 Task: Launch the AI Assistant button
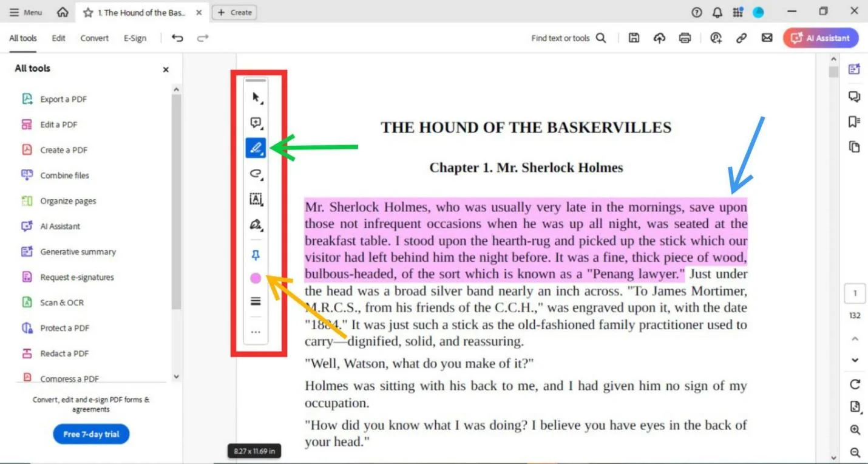click(821, 38)
